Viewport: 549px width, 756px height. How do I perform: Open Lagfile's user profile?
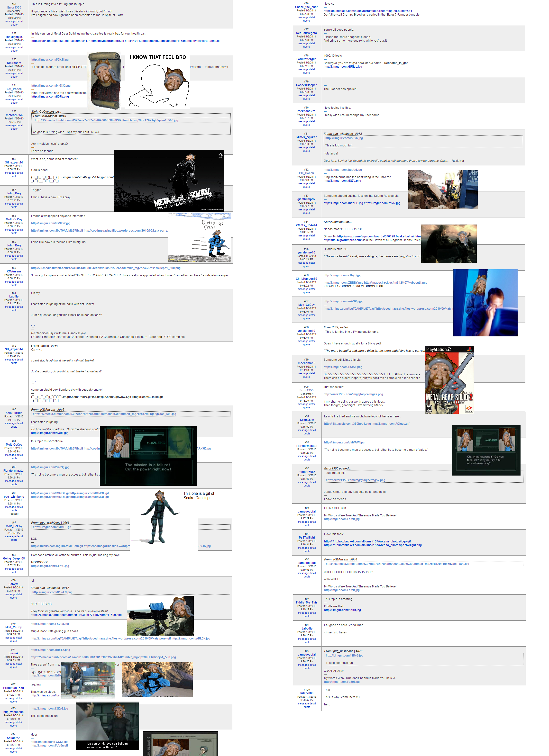(x=14, y=296)
